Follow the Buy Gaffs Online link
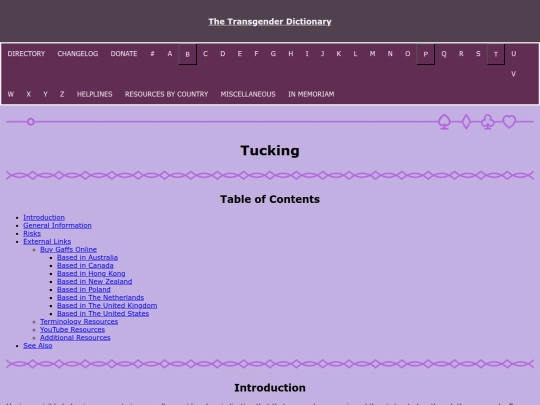 click(x=69, y=249)
